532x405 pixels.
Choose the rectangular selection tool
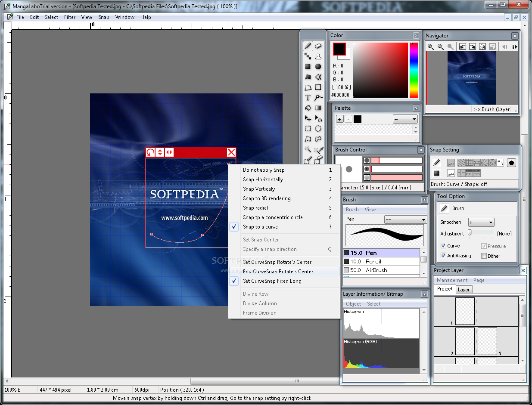click(x=308, y=129)
